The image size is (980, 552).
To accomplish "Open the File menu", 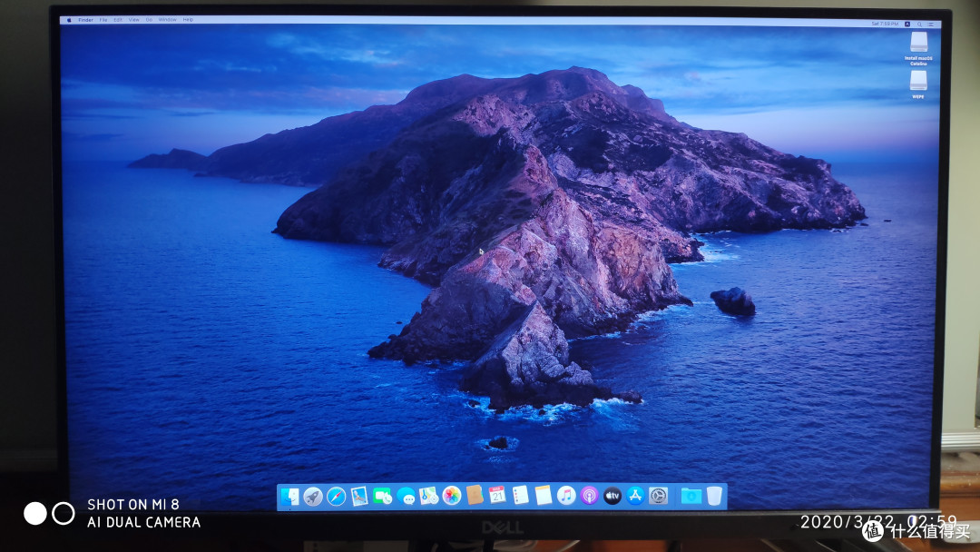I will (x=103, y=20).
